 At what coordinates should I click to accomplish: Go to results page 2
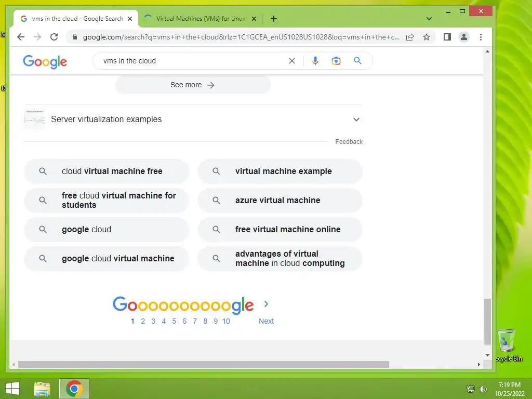click(143, 321)
